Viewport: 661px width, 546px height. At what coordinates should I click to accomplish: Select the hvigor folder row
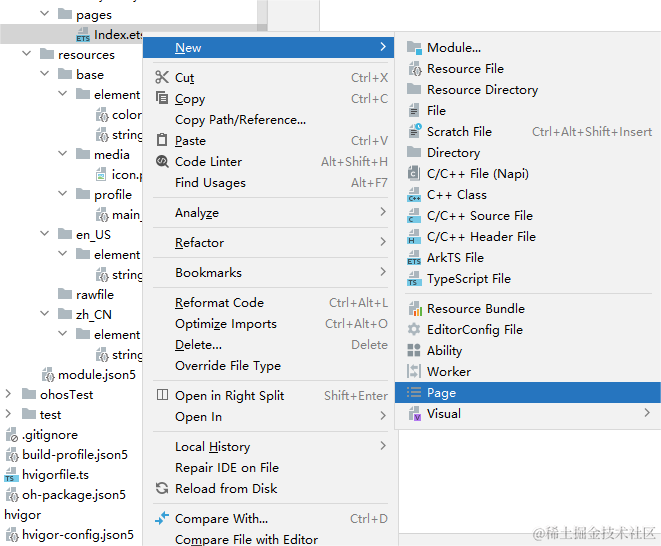(x=23, y=515)
